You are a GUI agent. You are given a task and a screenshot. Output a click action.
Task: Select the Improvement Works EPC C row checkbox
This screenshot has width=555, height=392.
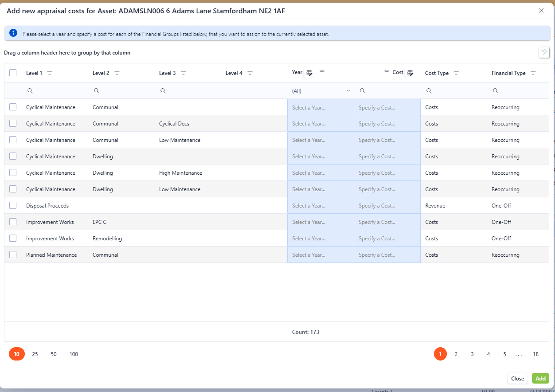click(13, 222)
